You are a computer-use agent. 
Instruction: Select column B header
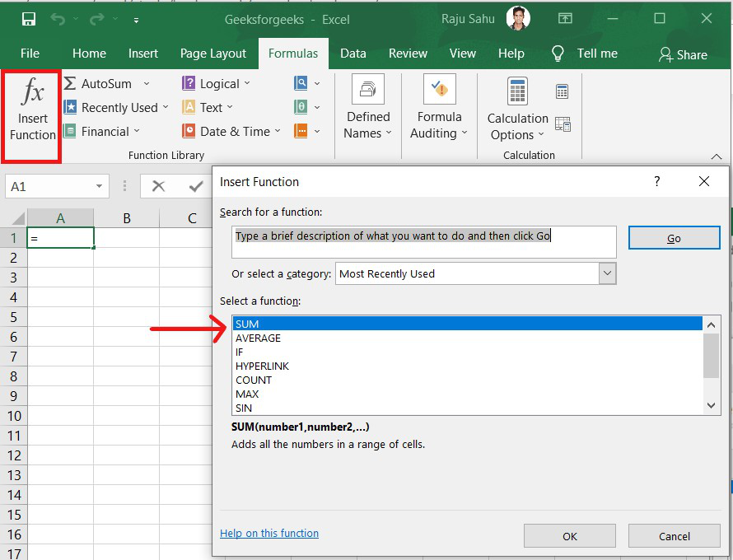point(126,218)
